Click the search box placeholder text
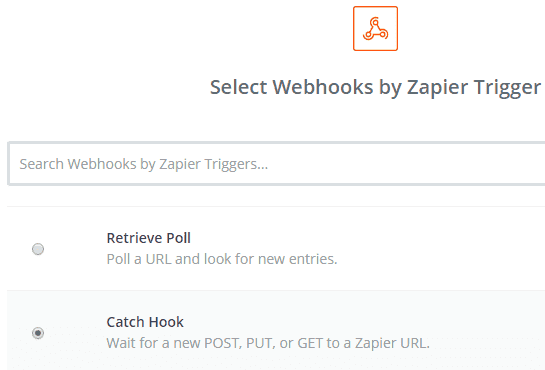This screenshot has width=545, height=370. [144, 164]
